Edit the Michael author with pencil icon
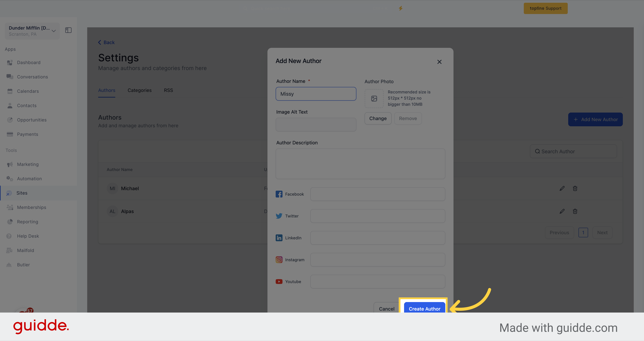644x341 pixels. 562,188
